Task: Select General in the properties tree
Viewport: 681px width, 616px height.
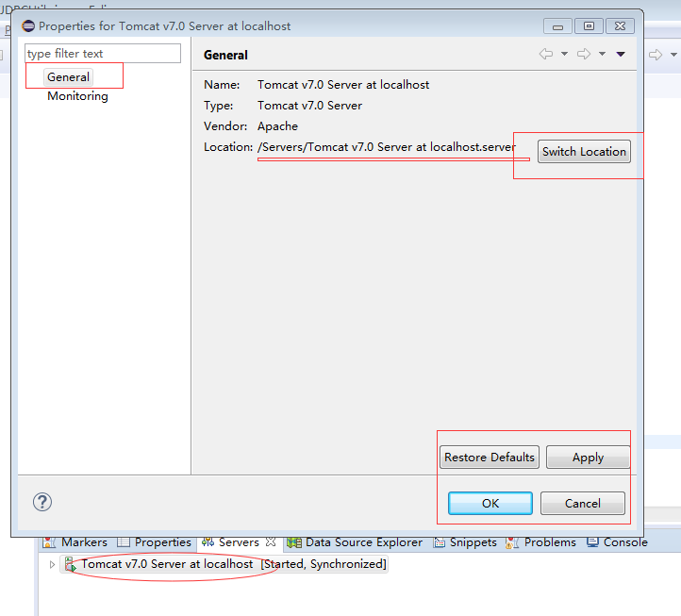Action: click(x=68, y=77)
